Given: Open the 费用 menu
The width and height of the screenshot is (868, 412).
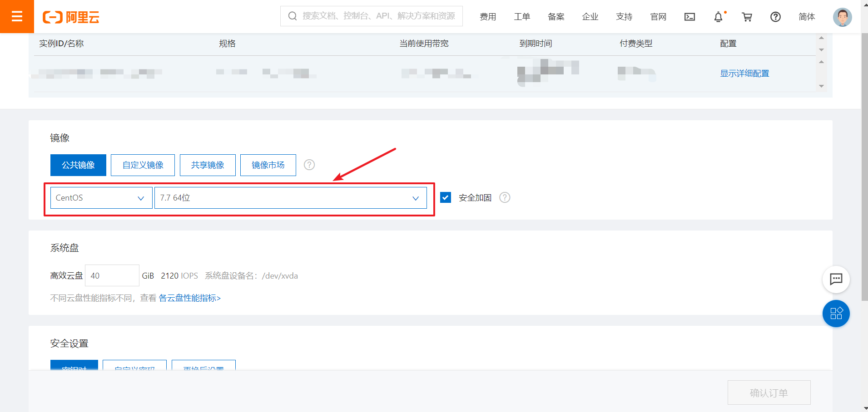Looking at the screenshot, I should pyautogui.click(x=488, y=17).
